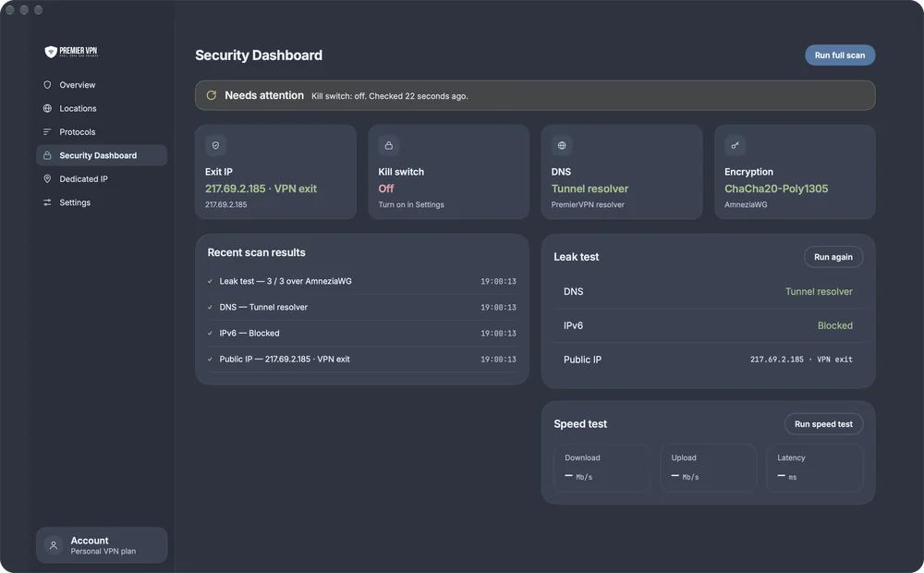Click the Account avatar icon
Image resolution: width=924 pixels, height=573 pixels.
pos(54,545)
